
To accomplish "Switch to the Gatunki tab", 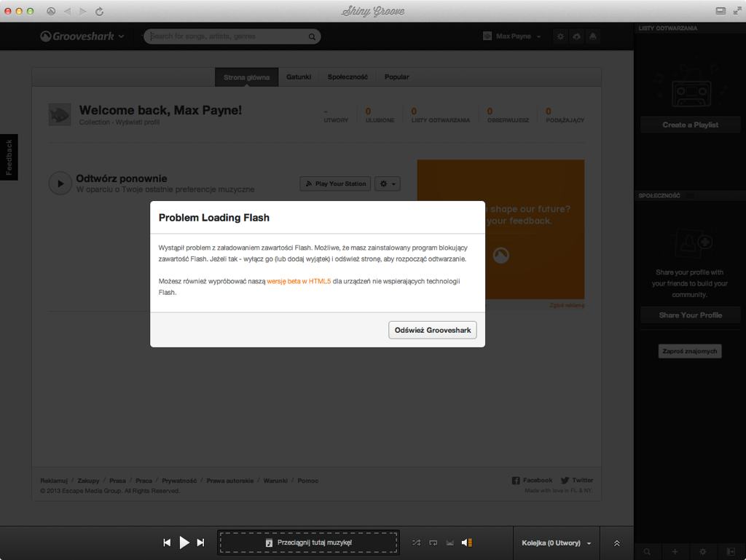I will point(299,77).
